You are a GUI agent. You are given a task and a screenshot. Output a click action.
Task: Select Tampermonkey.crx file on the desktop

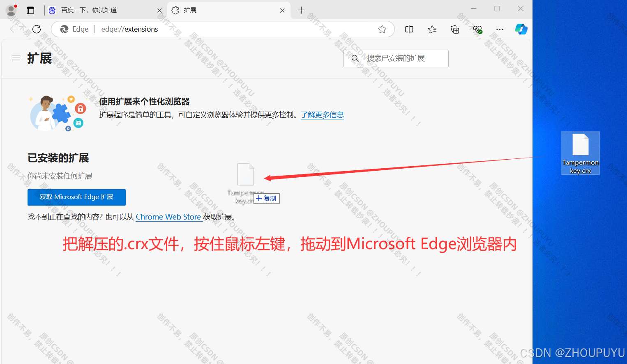pos(581,153)
